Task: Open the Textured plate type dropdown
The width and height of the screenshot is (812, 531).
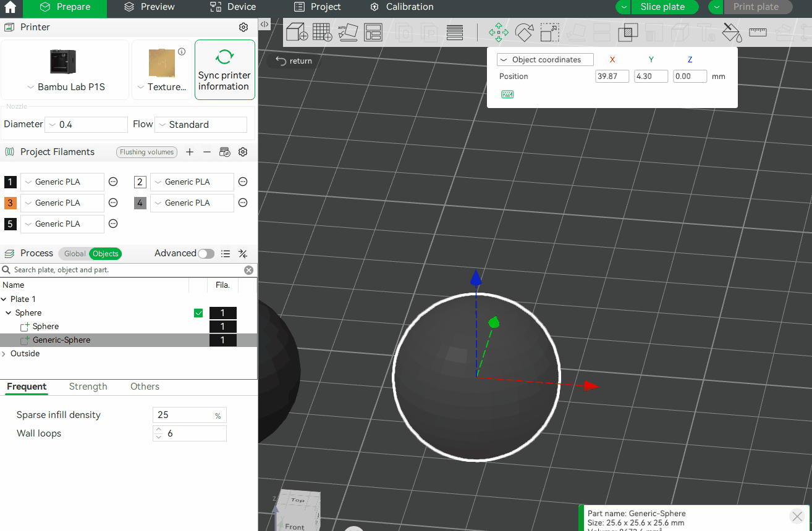Action: point(161,87)
